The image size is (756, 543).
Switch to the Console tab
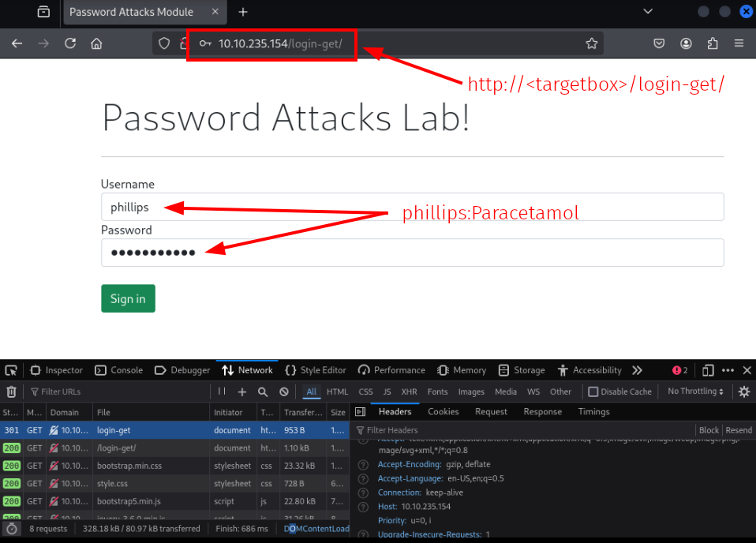[x=119, y=370]
